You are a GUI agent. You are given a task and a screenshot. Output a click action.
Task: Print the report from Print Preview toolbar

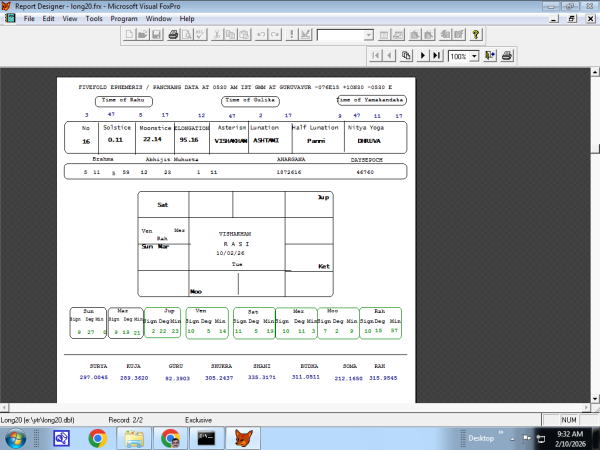click(x=506, y=56)
